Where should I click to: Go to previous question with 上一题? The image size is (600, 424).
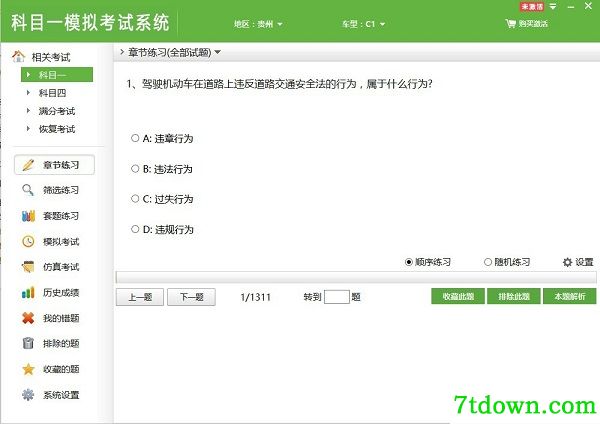click(140, 297)
